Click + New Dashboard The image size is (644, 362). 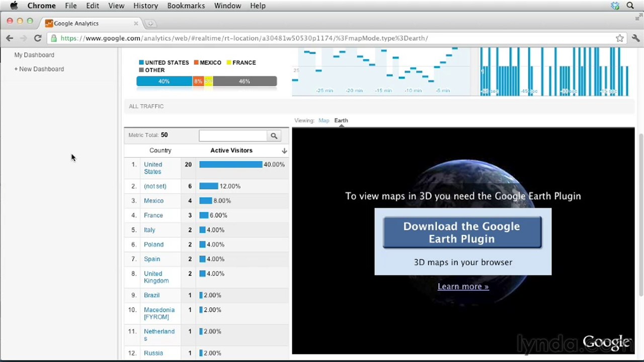click(39, 69)
